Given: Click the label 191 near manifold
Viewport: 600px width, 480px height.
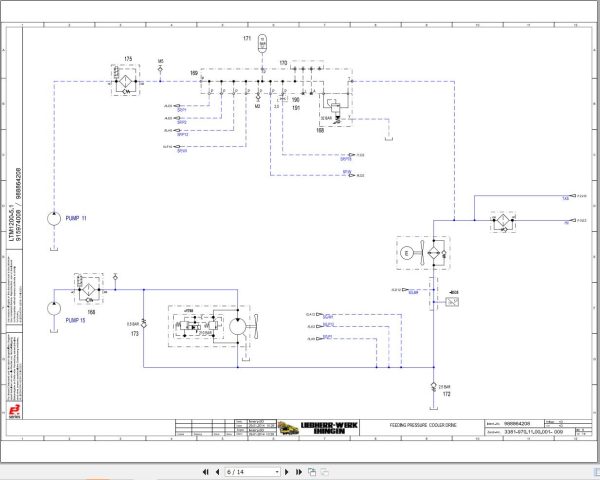Looking at the screenshot, I should coord(295,108).
